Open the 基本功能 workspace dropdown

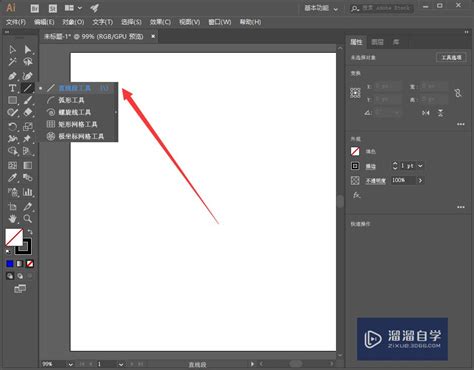pos(321,8)
